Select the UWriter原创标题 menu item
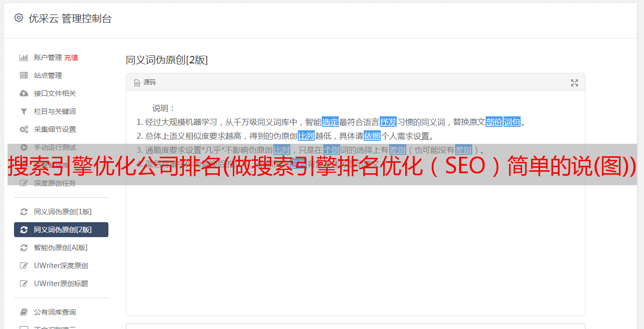 pyautogui.click(x=61, y=284)
